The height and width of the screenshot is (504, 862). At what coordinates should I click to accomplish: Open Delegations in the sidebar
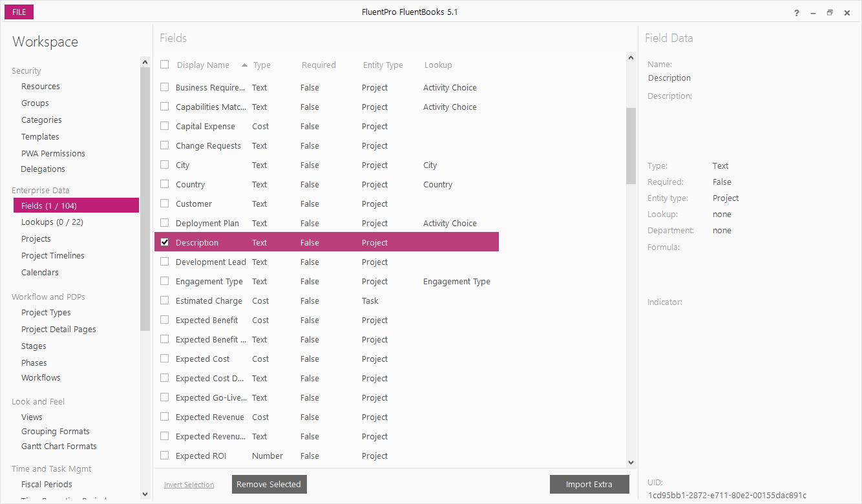(43, 169)
